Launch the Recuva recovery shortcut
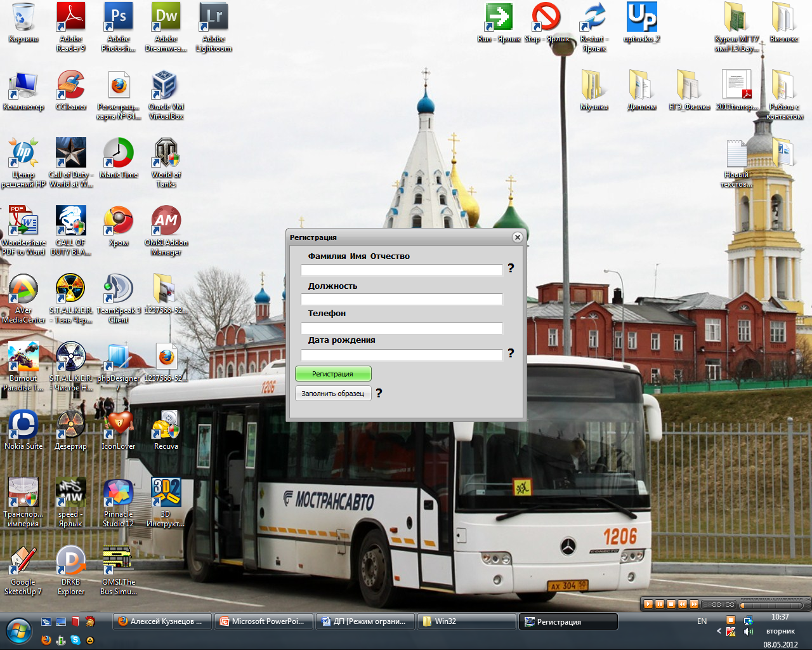 [166, 430]
